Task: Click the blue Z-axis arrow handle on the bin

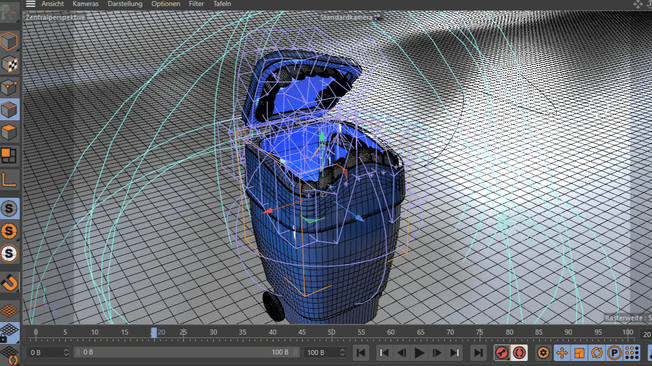Action: [359, 218]
